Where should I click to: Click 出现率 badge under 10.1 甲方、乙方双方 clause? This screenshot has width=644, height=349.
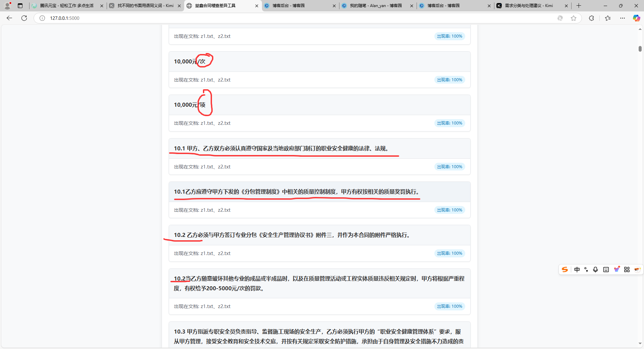coord(449,167)
